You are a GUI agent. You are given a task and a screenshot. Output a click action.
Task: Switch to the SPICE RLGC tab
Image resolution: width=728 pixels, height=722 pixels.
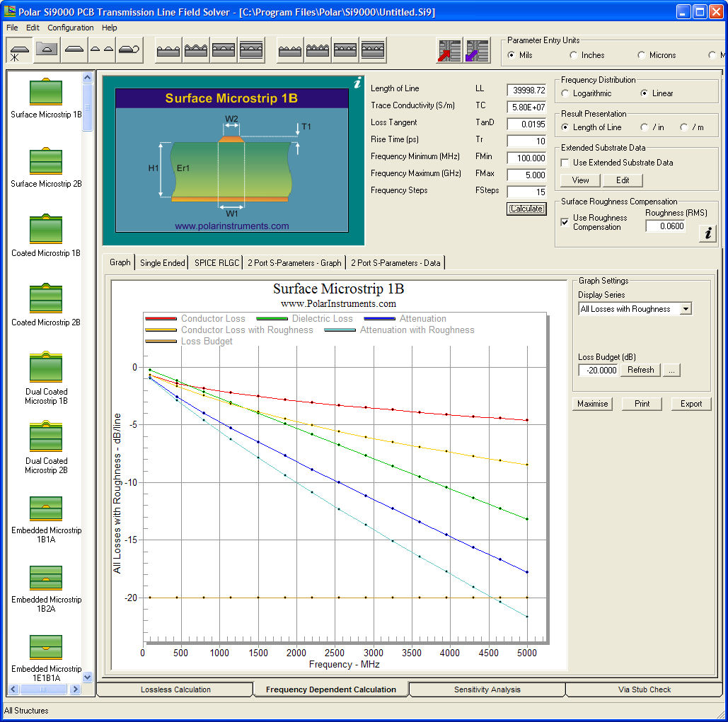216,262
